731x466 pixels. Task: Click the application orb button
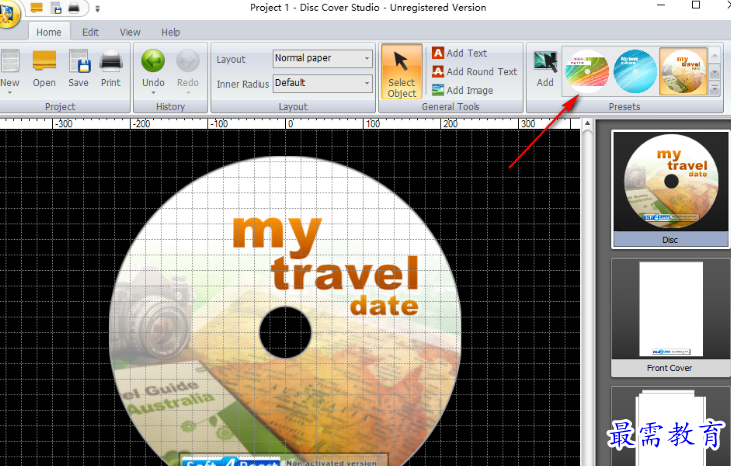tap(8, 13)
